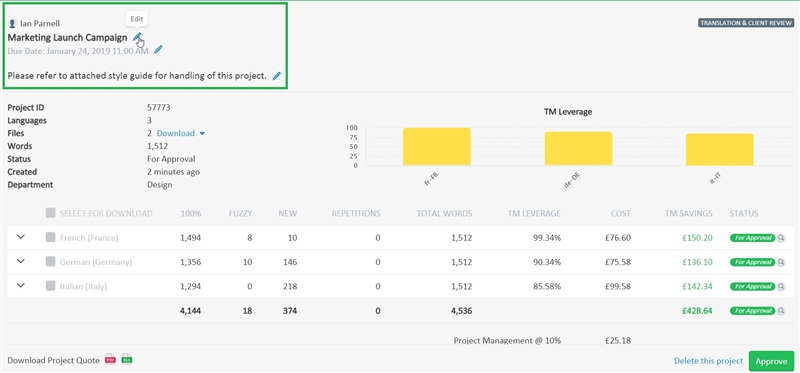Open magnifier icon in Italian status row
Viewport: 800px width, 373px height.
pos(781,287)
